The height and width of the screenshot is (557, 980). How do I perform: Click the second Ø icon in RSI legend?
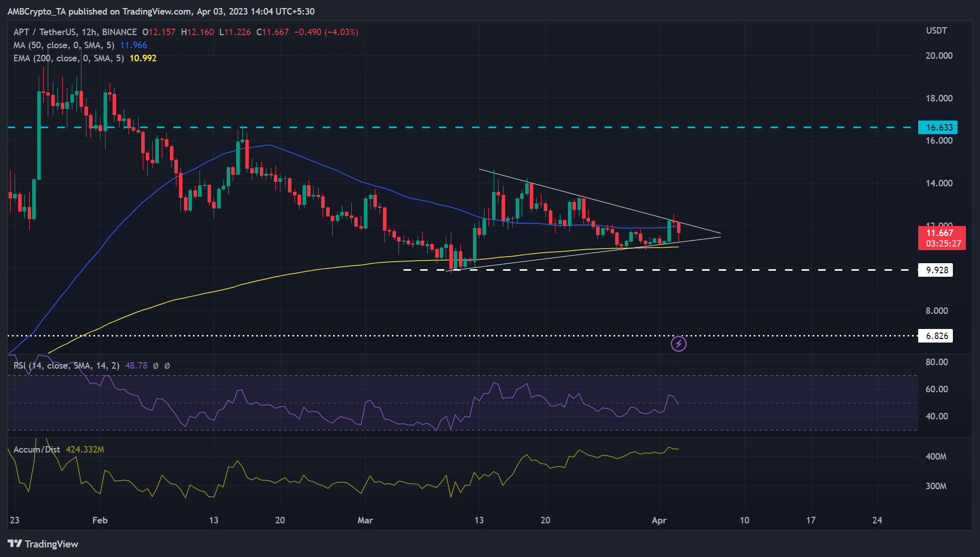(168, 366)
